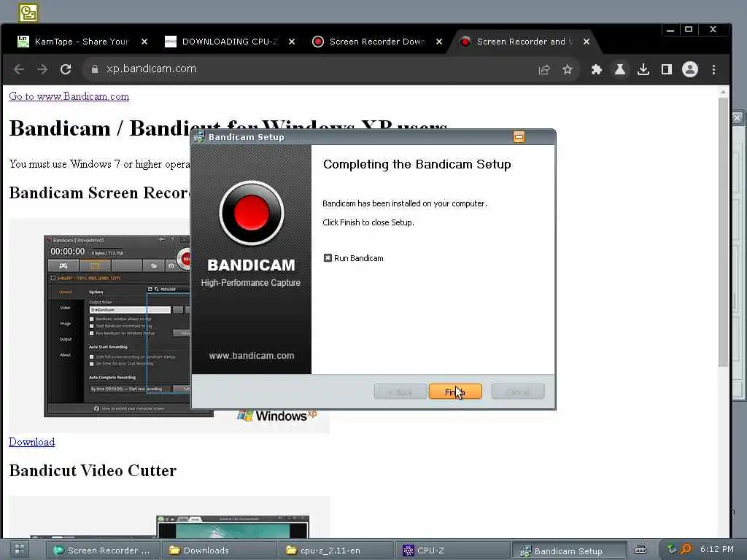Reload the current page
Screen dimensions: 747x560
(66, 69)
